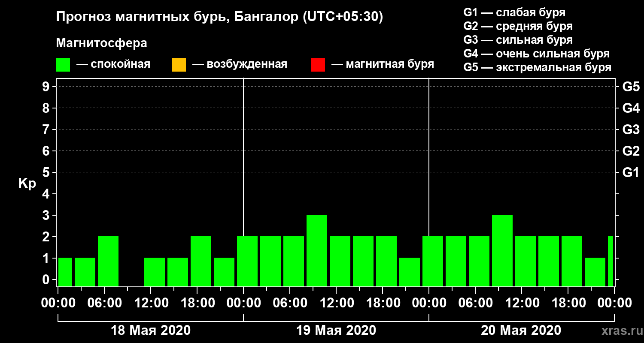Click the '18 Мая 2020' date label

point(151,330)
